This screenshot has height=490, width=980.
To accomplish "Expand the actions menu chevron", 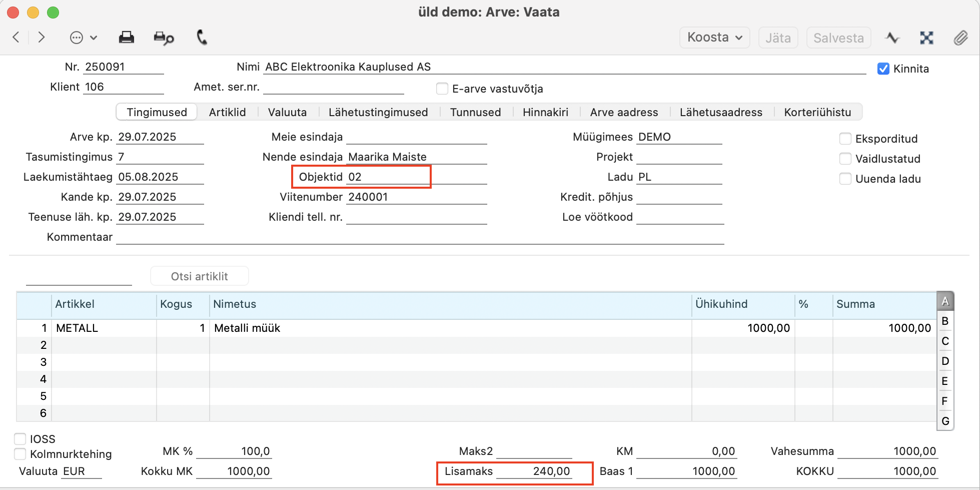I will point(94,38).
